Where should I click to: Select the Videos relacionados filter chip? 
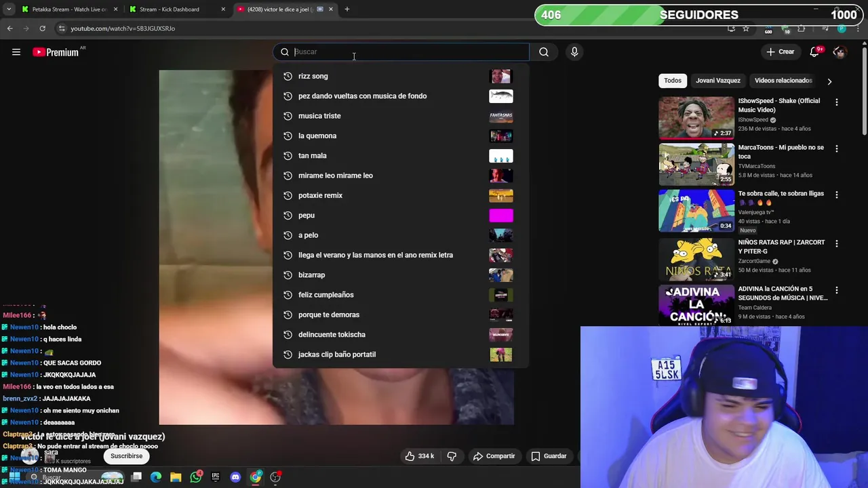click(783, 81)
